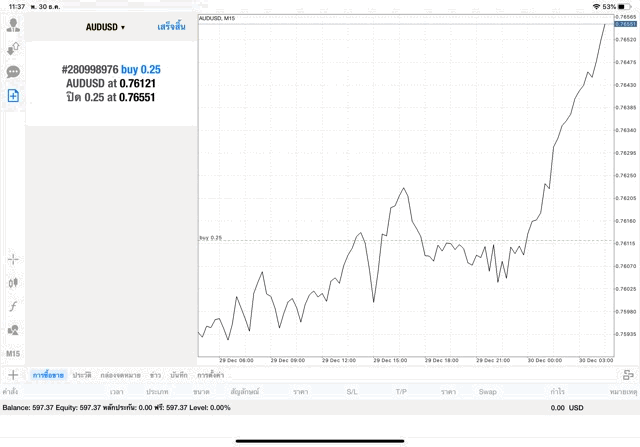Click the battery 53% status indicator
640x447 pixels.
click(x=616, y=7)
